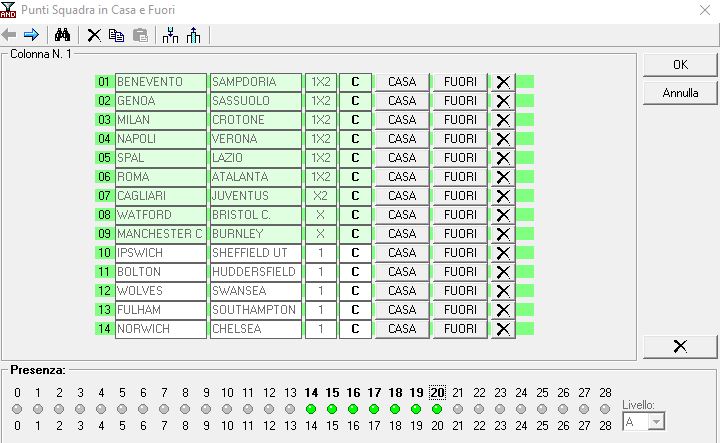Clear row 05 Spal with X
Viewport: 720px width, 443px height.
pos(503,158)
